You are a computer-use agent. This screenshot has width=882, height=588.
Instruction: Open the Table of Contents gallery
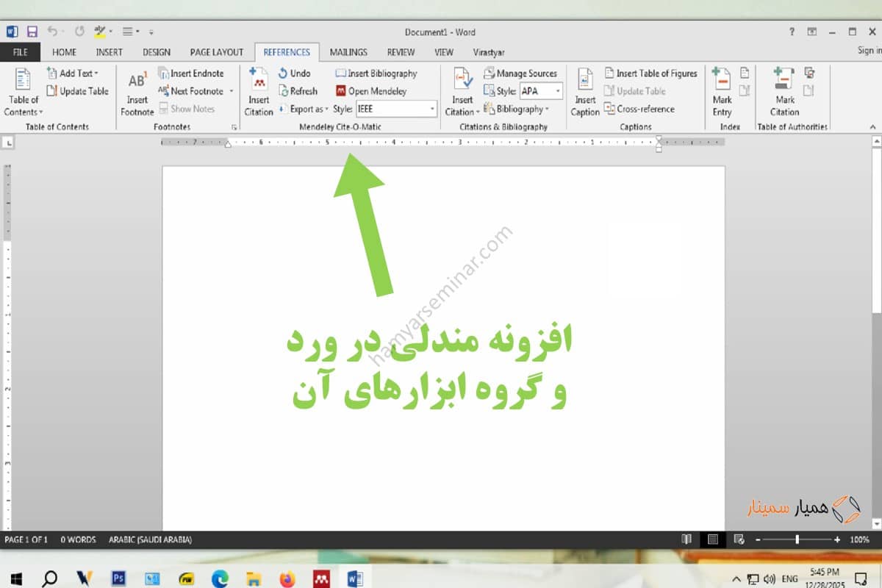[24, 93]
